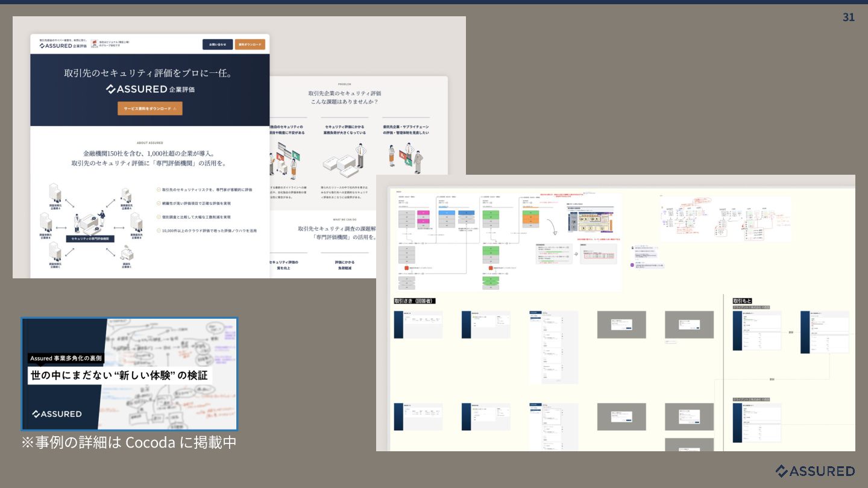Click the note ※事例の詳細は Cocoda に掲載中
Viewport: 868px width, 488px height.
click(x=129, y=442)
